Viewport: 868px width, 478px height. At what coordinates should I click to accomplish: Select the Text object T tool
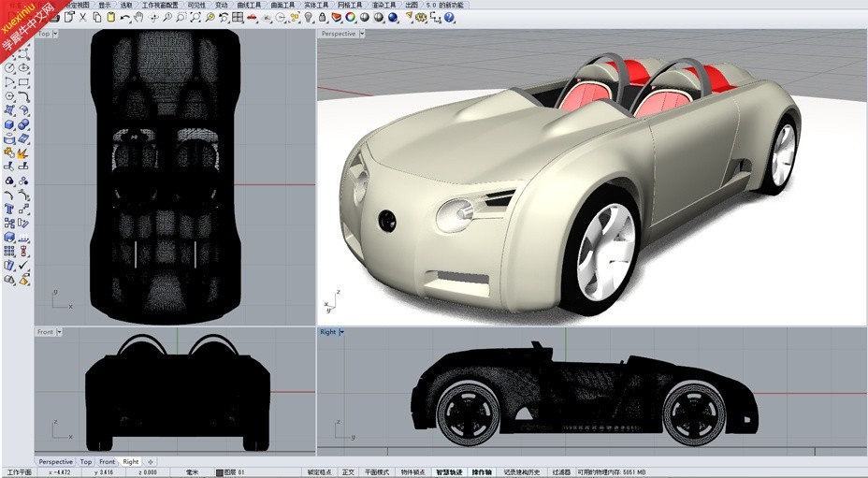[9, 209]
